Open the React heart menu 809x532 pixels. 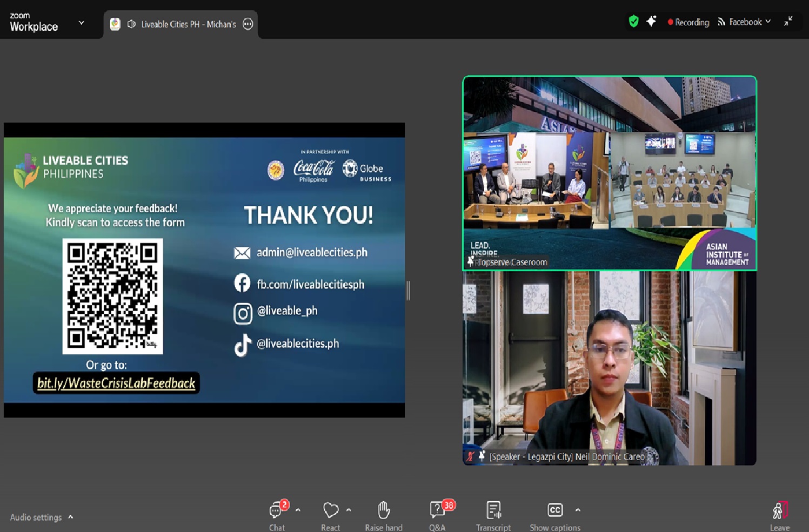click(x=331, y=516)
